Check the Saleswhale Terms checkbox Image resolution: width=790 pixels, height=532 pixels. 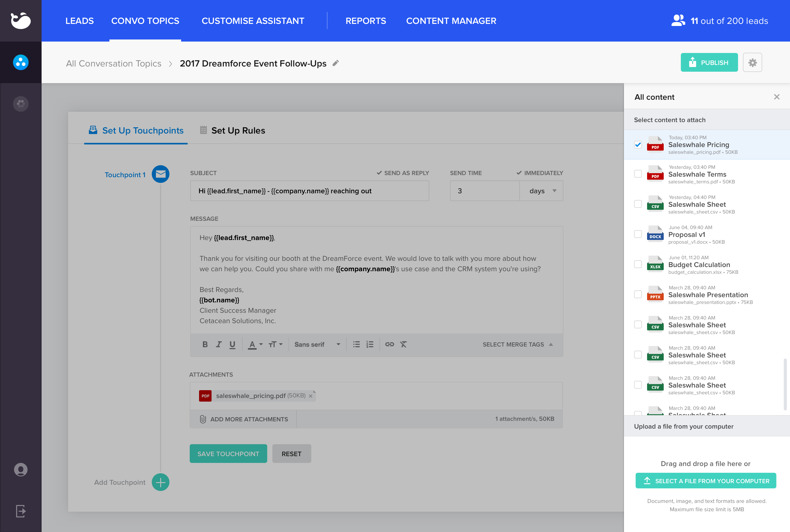(638, 174)
